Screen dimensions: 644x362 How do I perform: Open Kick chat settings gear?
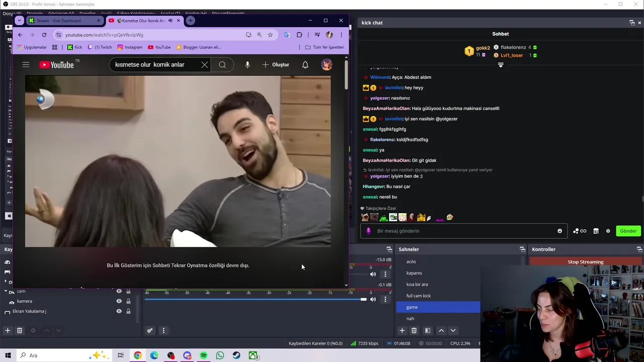click(x=608, y=231)
